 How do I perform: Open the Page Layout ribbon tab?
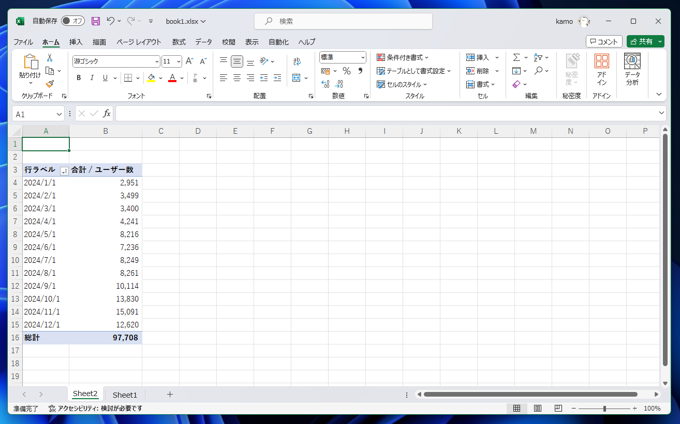coord(138,42)
